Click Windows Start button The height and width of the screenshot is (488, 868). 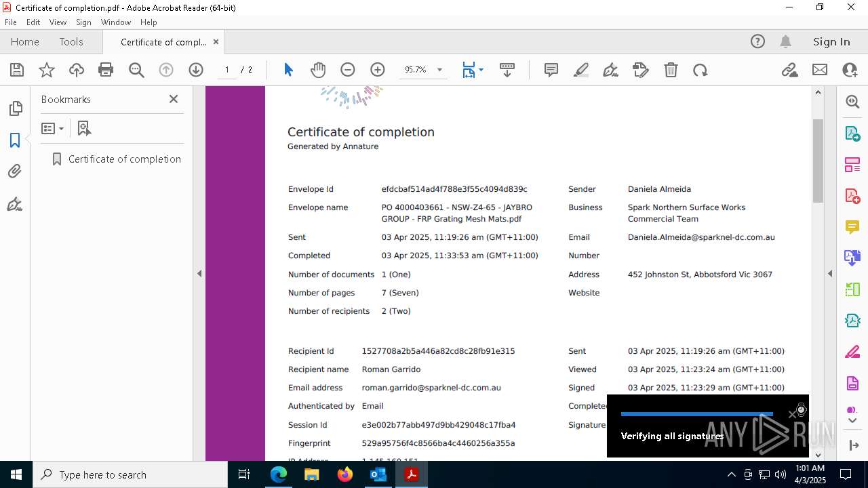16,474
